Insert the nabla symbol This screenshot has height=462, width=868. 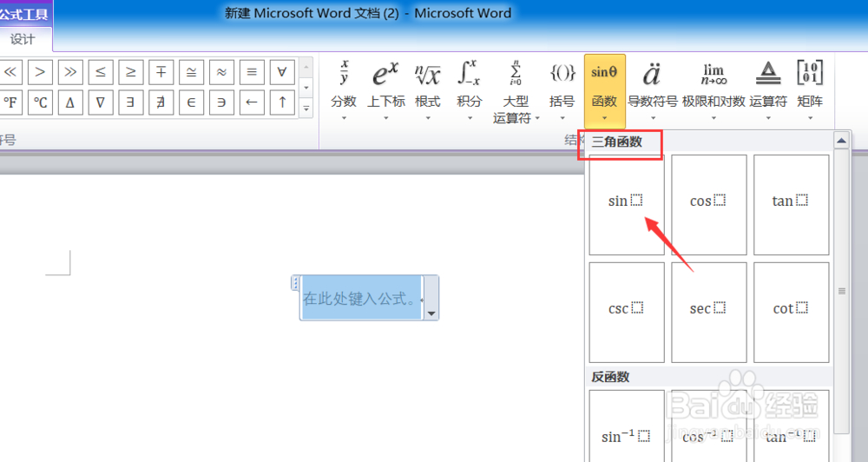pyautogui.click(x=100, y=102)
